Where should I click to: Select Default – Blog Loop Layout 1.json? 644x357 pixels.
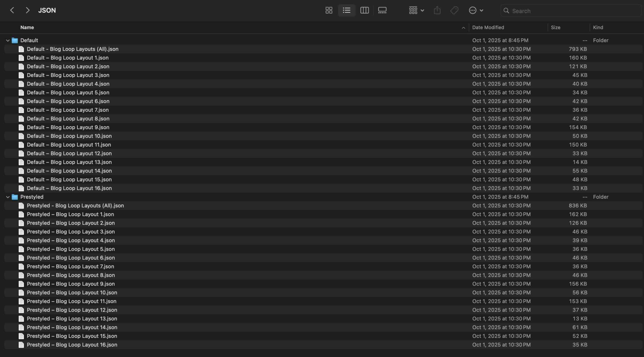(x=68, y=58)
